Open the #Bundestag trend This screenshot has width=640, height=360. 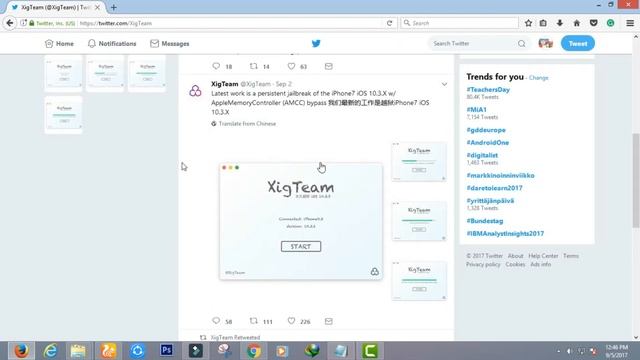(484, 221)
